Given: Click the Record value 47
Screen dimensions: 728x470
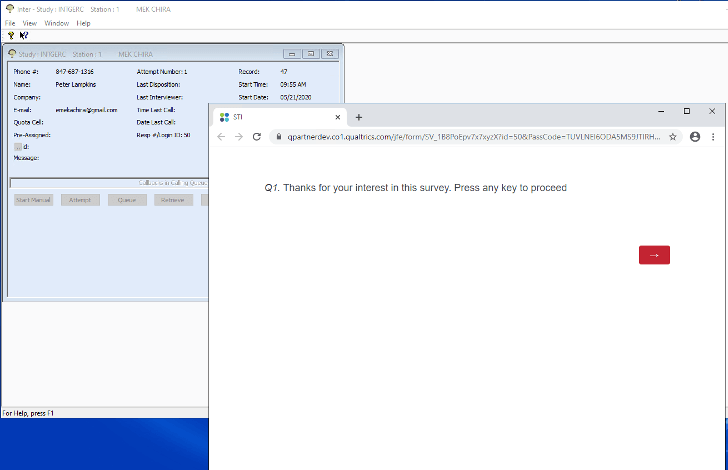Looking at the screenshot, I should tap(284, 72).
